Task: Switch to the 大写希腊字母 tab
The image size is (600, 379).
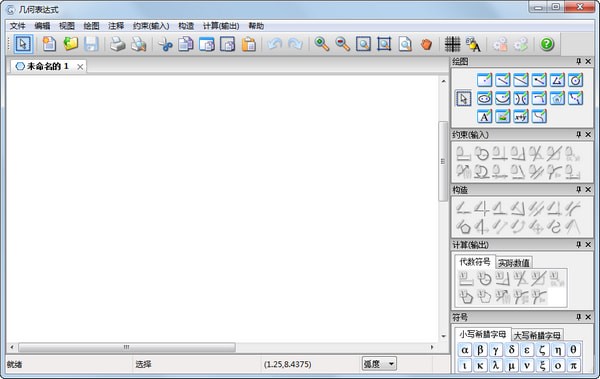Action: (537, 336)
